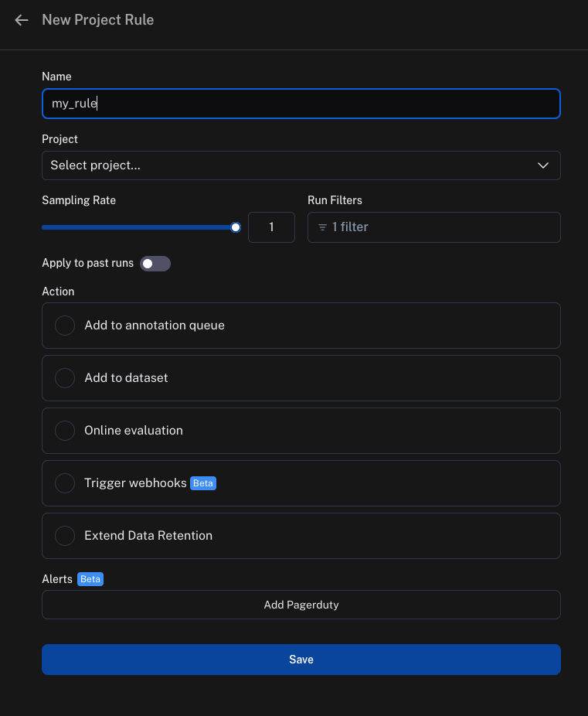Click the Sampling Rate number box

click(x=271, y=227)
